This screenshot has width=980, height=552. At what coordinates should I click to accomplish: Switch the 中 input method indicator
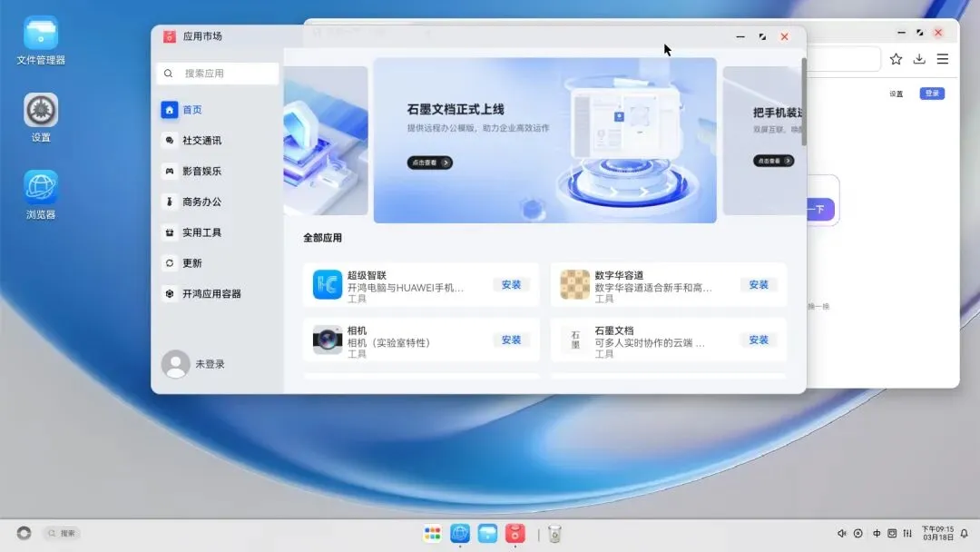[x=877, y=533]
